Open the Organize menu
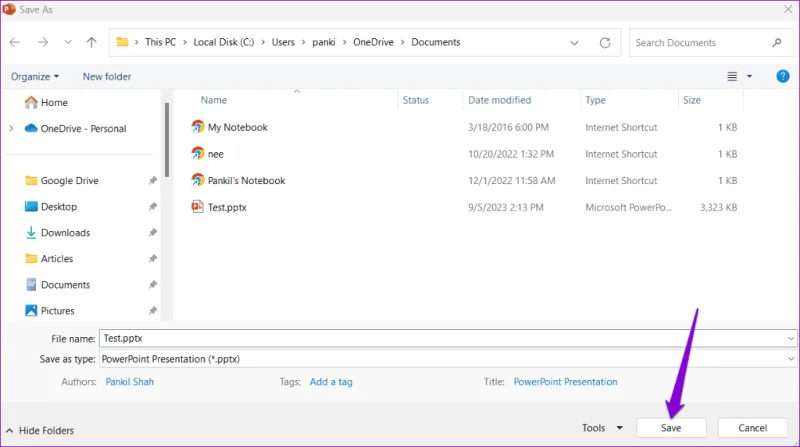The width and height of the screenshot is (800, 447). click(35, 77)
